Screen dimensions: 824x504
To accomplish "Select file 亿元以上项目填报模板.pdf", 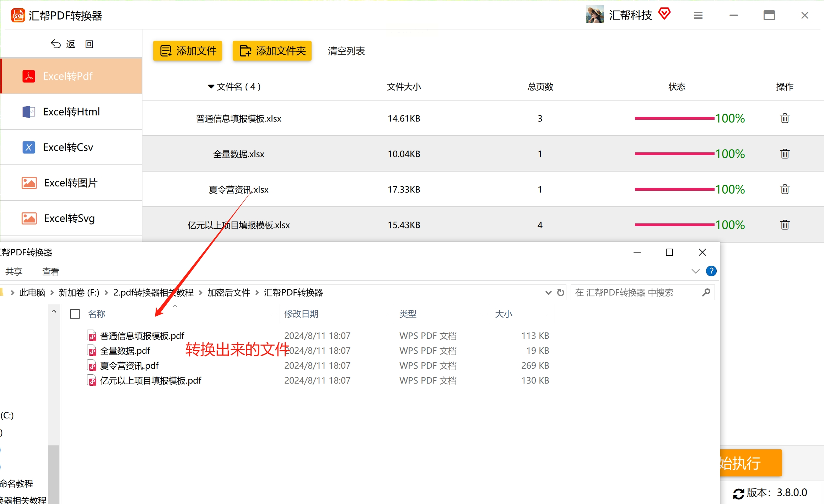I will click(151, 380).
